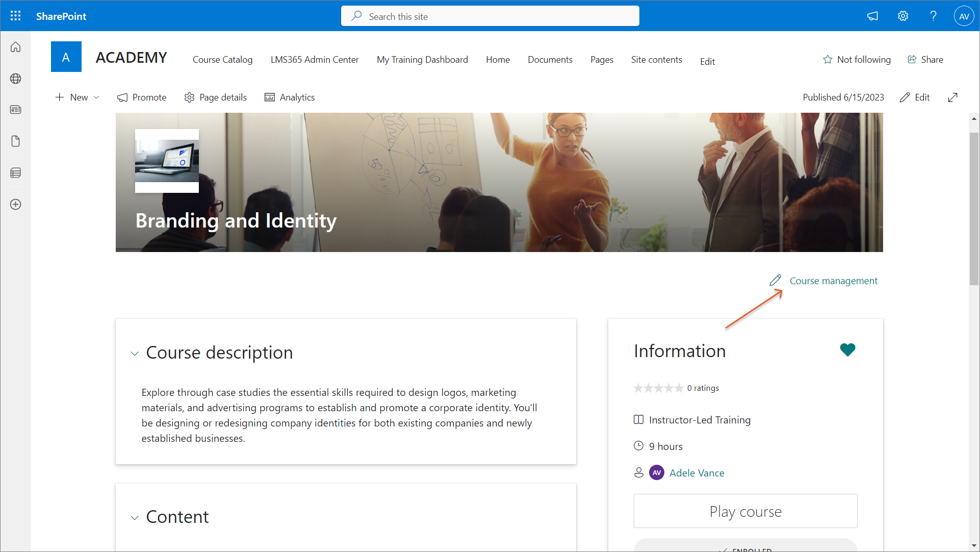
Task: Click the megaphone feedback icon
Action: 872,16
